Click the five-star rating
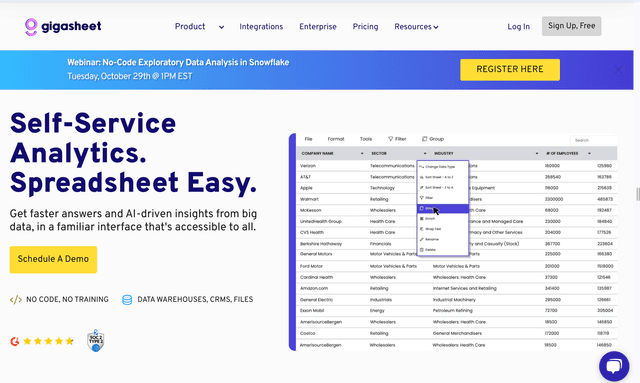 coord(48,341)
